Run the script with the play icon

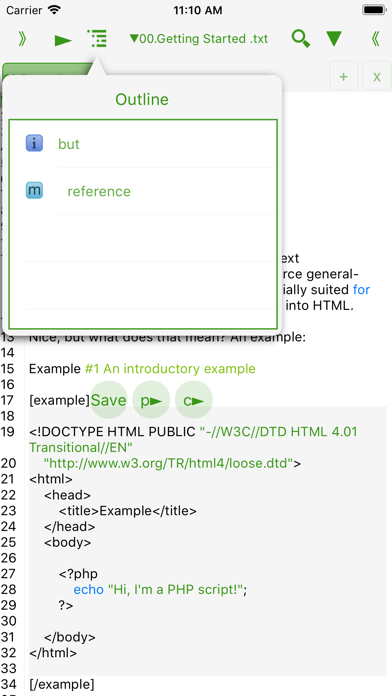(x=63, y=40)
